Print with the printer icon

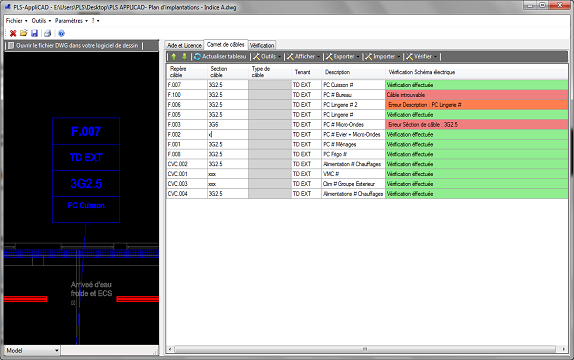click(x=47, y=33)
